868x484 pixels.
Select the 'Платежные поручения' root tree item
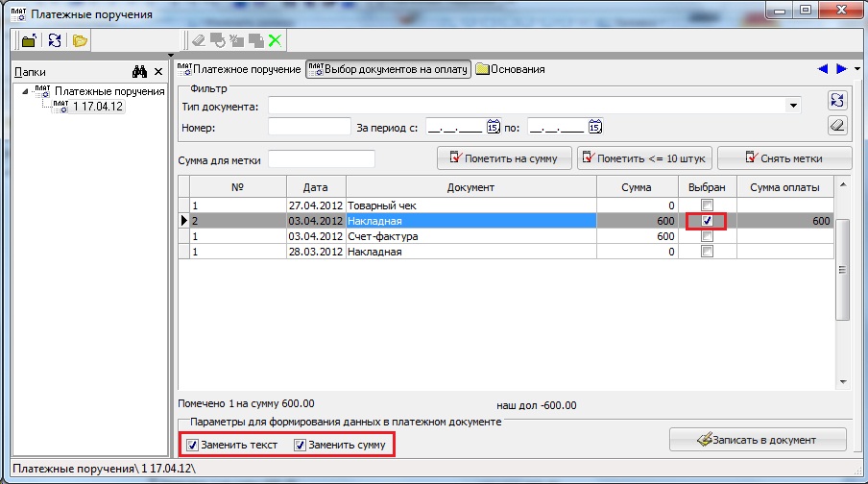(109, 91)
